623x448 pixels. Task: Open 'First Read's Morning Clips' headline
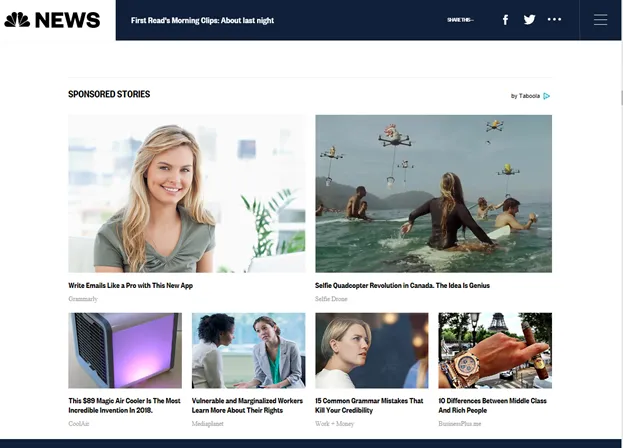coord(202,20)
